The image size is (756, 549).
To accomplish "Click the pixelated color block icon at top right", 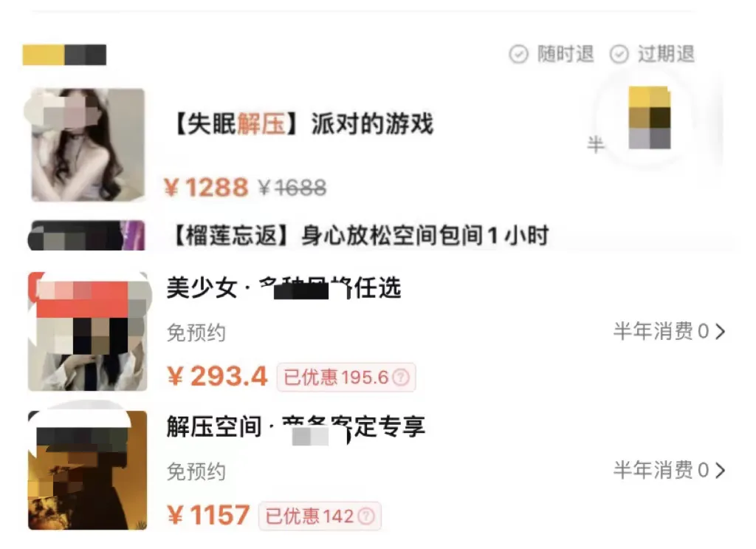I will [650, 117].
